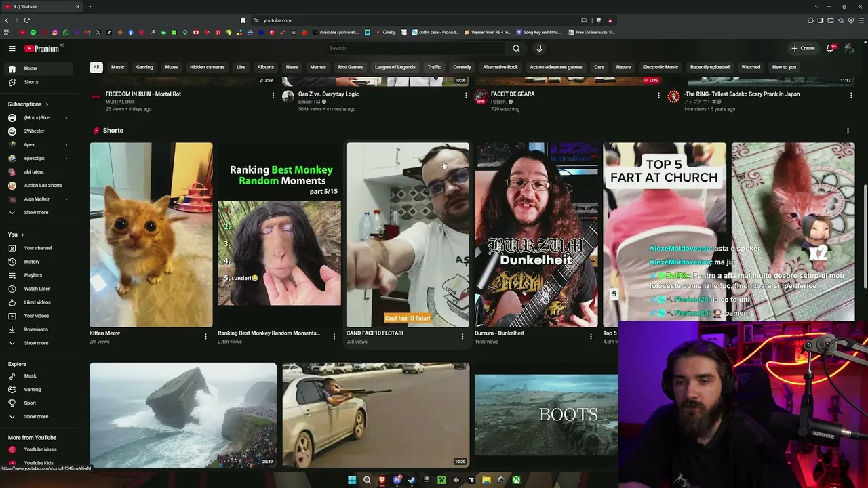
Task: Open the FACEIT DE SEARA live stream title
Action: click(513, 94)
